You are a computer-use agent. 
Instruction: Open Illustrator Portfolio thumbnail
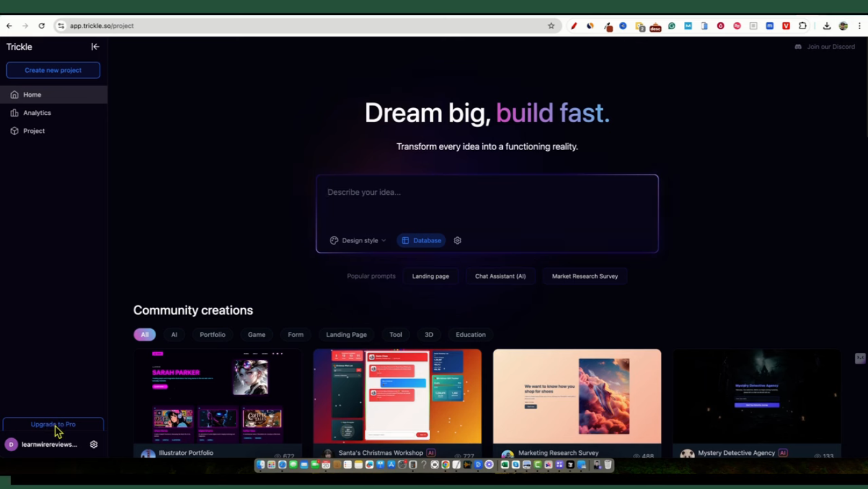coord(218,396)
